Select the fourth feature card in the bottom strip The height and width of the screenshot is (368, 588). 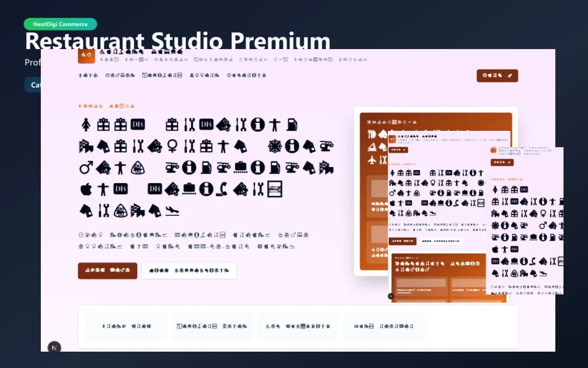(384, 327)
